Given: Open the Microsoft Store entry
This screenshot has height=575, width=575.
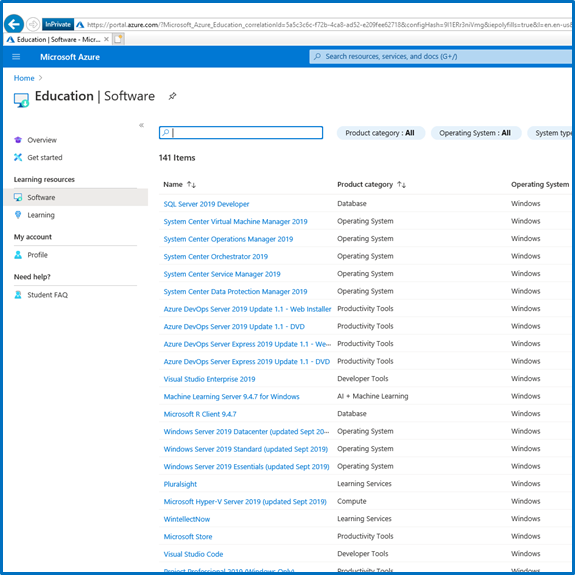Looking at the screenshot, I should [x=188, y=537].
